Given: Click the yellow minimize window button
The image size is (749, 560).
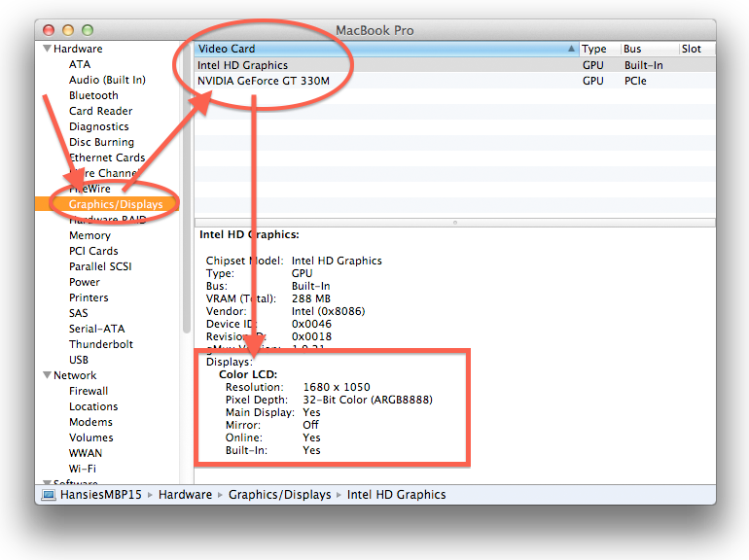Looking at the screenshot, I should (68, 30).
